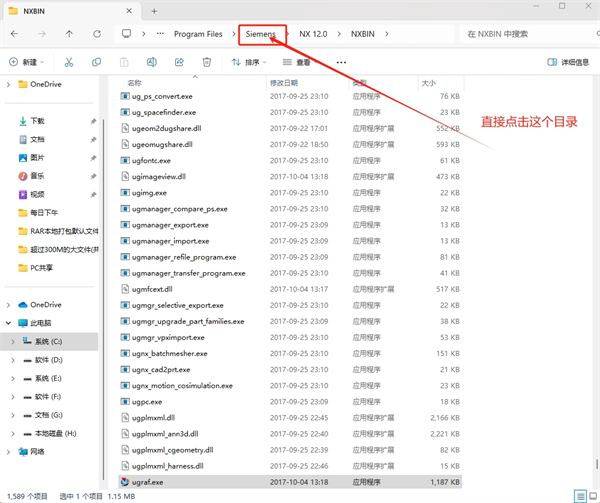Image resolution: width=600 pixels, height=503 pixels.
Task: Click Program Files in the breadcrumb
Action: pos(198,34)
